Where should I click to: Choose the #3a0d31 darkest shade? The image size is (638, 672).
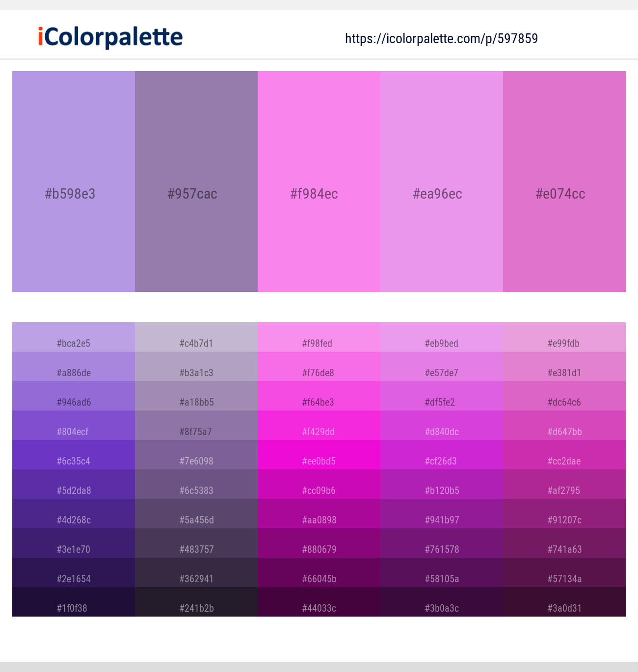click(564, 602)
